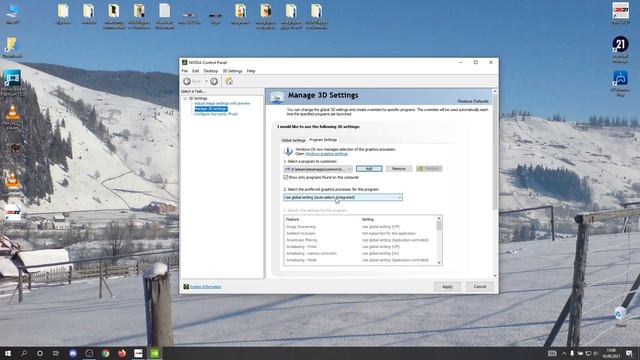Select Manage 3D settings in task tree
640x360 pixels.
pos(211,109)
